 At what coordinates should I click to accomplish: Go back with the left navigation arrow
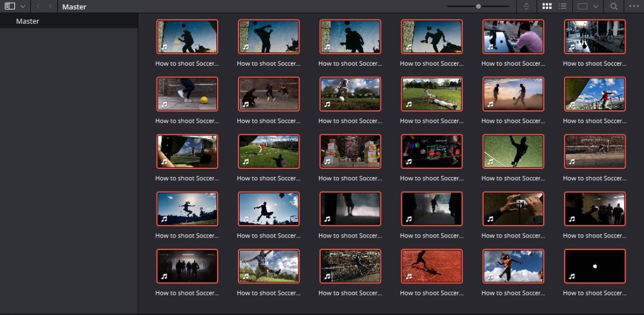coord(38,7)
